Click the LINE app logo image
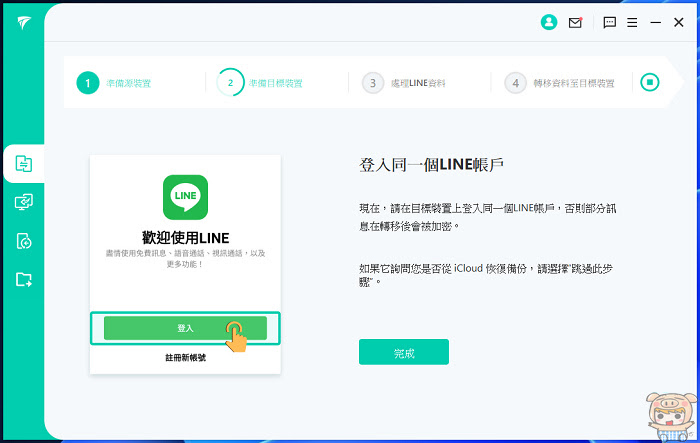The width and height of the screenshot is (700, 443). 185,197
